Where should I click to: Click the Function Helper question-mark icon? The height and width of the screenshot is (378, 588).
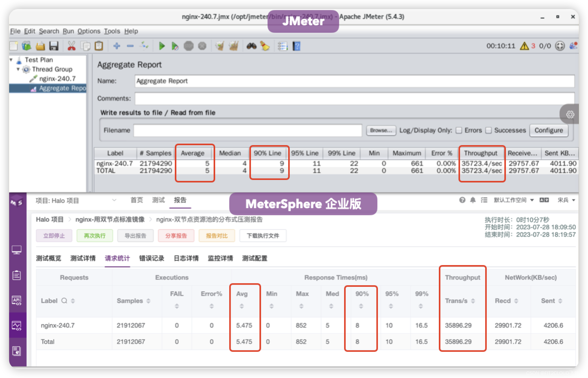(297, 46)
